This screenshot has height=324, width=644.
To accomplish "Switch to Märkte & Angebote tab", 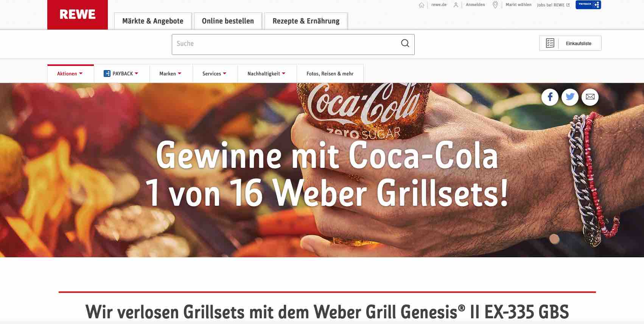I will click(x=153, y=21).
